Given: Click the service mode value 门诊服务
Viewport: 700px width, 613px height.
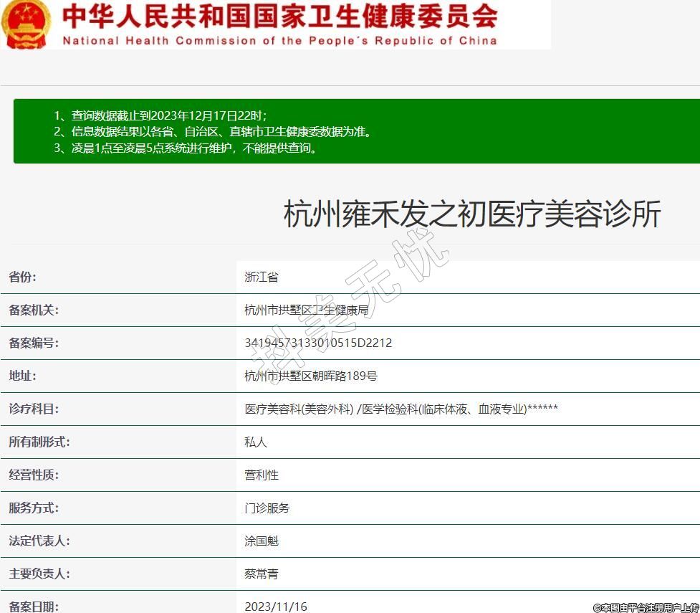Looking at the screenshot, I should (x=267, y=508).
